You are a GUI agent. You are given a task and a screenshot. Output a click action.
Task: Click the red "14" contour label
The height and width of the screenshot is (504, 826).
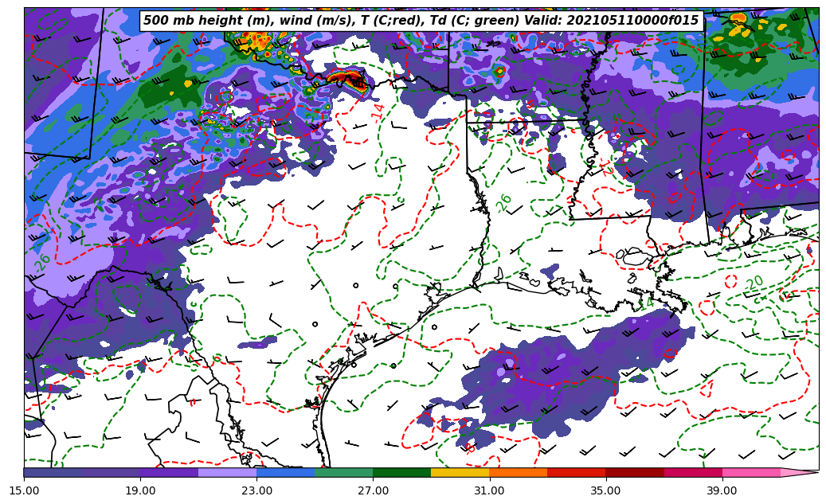[x=378, y=111]
